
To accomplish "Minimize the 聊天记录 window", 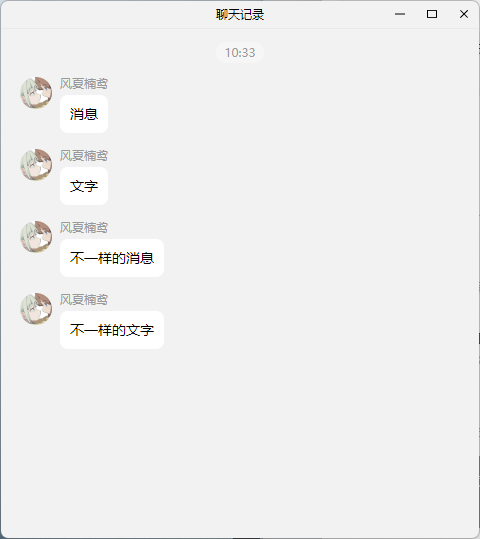I will pos(400,14).
